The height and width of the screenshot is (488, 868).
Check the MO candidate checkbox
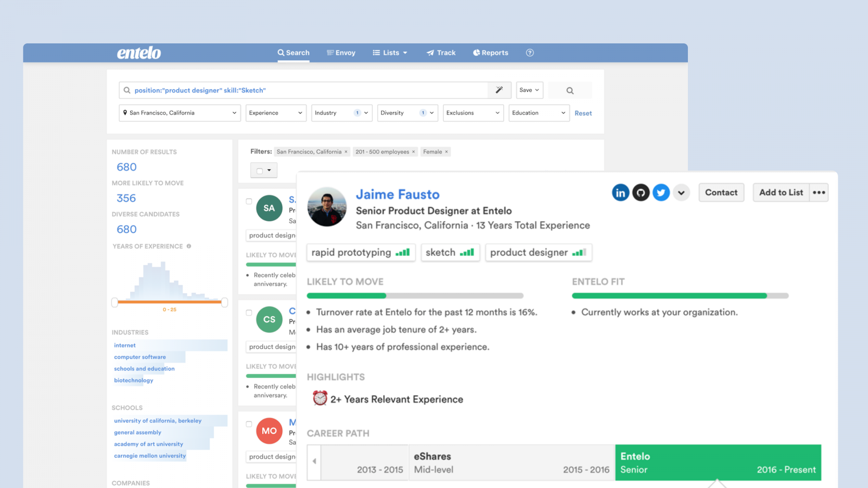click(249, 424)
